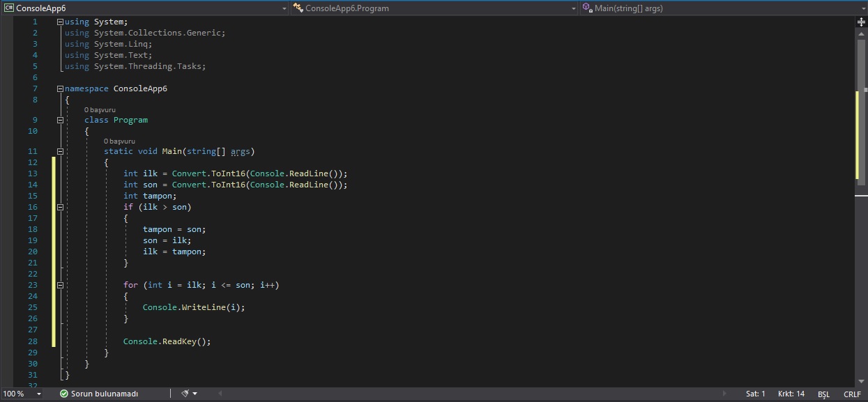Run code cleanup with the broom icon
This screenshot has height=402, width=868.
click(x=185, y=394)
